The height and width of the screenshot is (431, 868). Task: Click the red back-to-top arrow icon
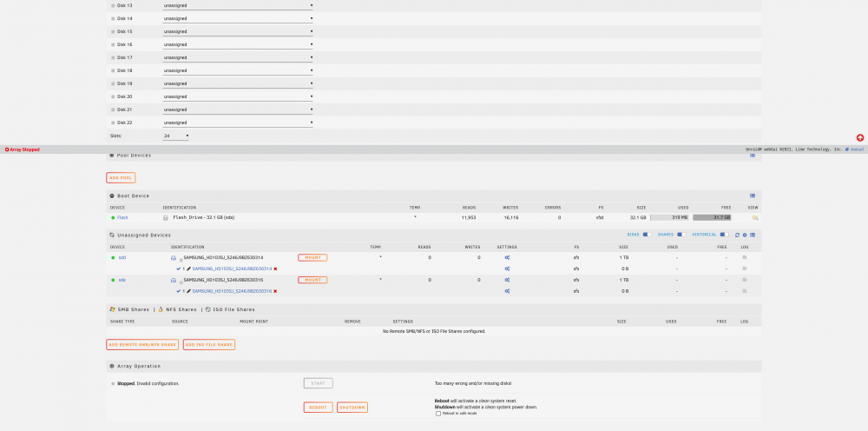point(859,138)
